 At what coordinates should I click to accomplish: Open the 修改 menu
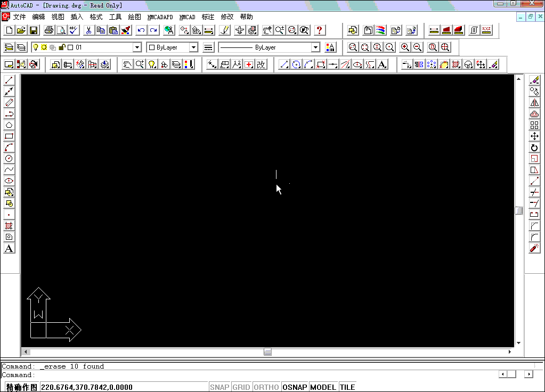(227, 17)
